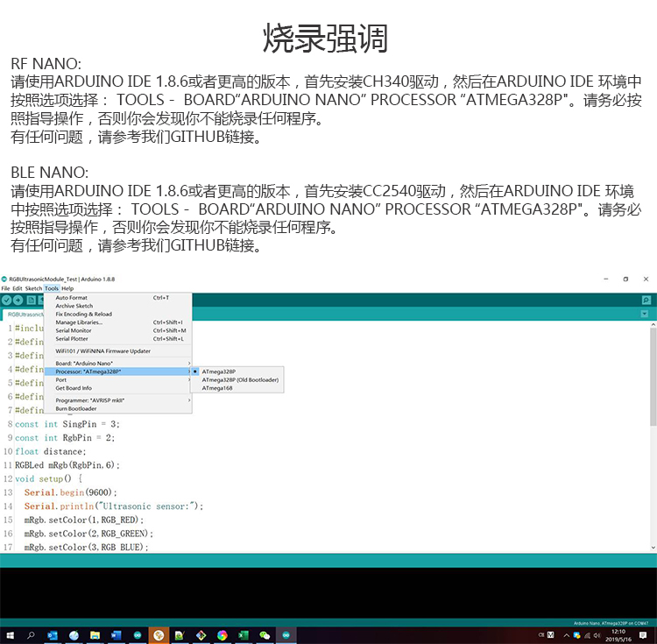Click the New sketch toolbar icon
Viewport: 657px width, 644px height.
tap(31, 301)
